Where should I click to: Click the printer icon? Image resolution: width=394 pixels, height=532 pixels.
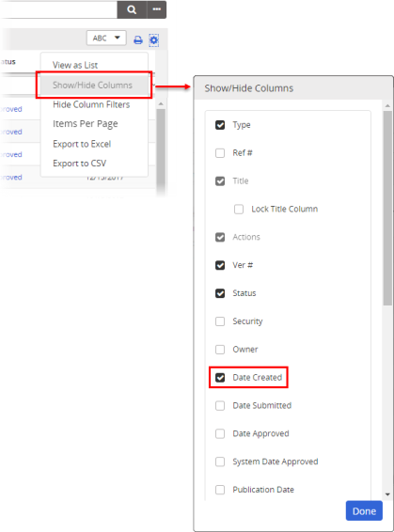pyautogui.click(x=138, y=40)
